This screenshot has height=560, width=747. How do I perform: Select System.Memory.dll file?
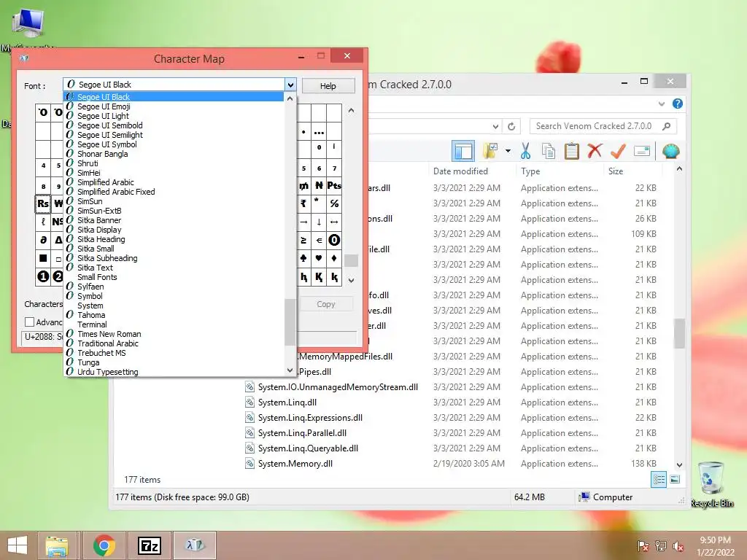pyautogui.click(x=295, y=463)
